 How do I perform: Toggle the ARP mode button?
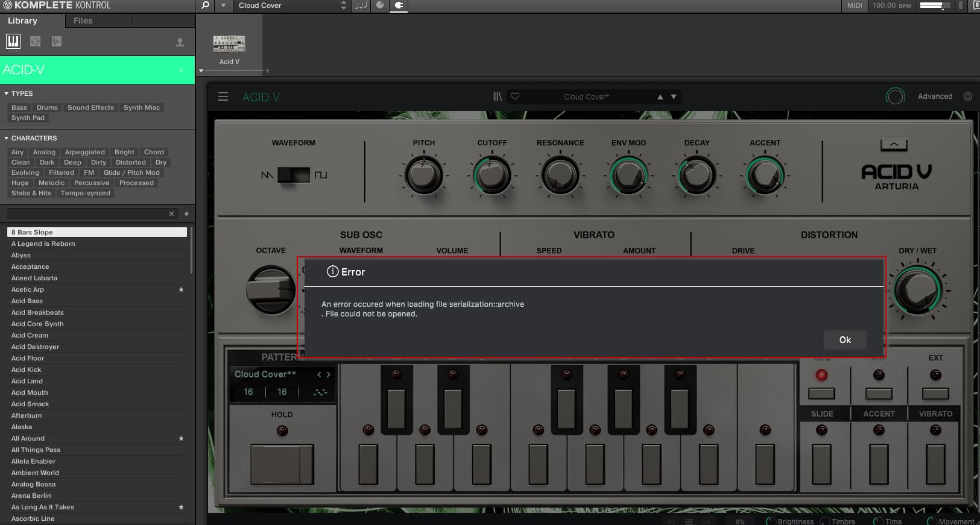(879, 394)
